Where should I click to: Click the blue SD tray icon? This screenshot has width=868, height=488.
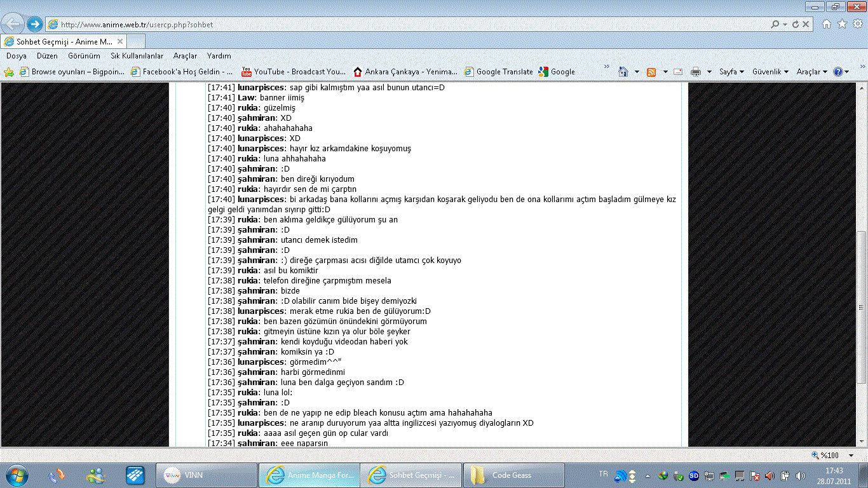(694, 475)
